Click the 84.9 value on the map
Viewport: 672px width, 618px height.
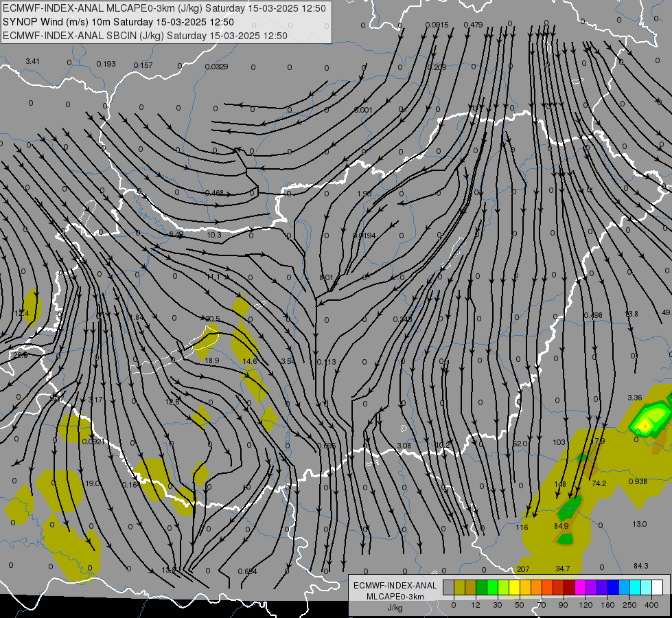pos(561,526)
